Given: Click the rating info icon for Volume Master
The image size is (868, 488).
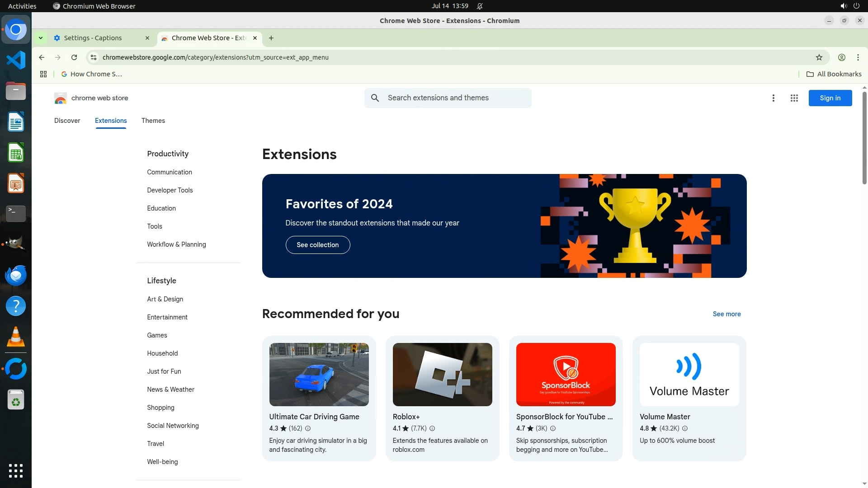Looking at the screenshot, I should pyautogui.click(x=684, y=428).
